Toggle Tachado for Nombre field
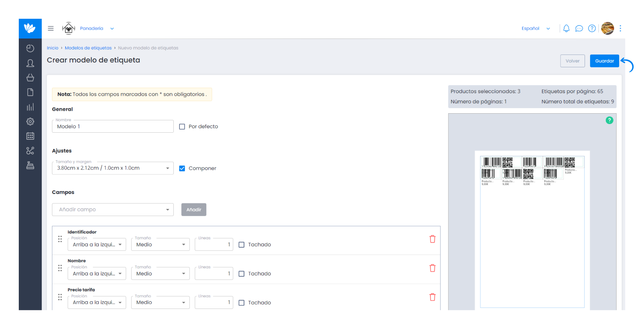644x329 pixels. (241, 274)
